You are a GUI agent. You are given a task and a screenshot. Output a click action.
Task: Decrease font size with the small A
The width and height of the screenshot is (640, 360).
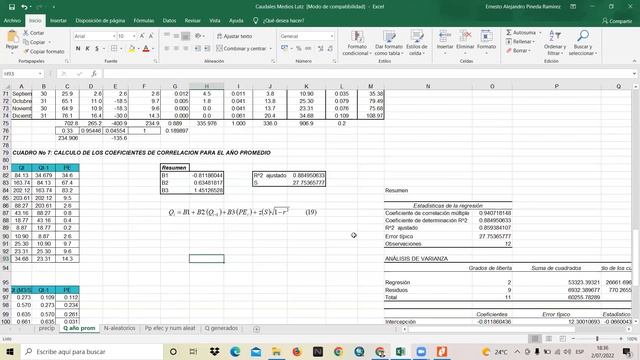[151, 36]
